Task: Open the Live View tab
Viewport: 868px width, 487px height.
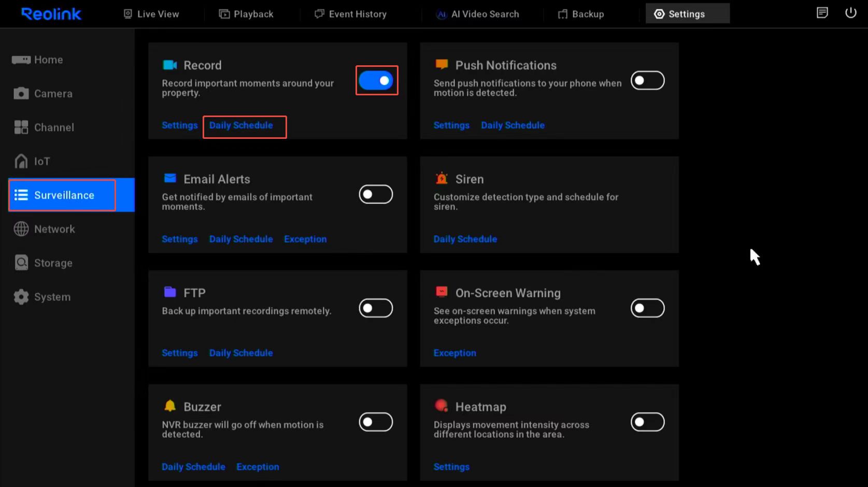Action: coord(151,14)
